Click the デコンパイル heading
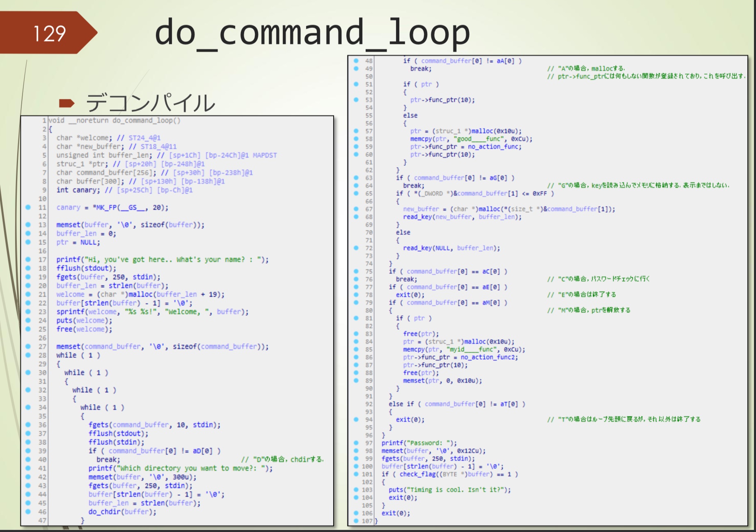The image size is (756, 532). coord(150,103)
